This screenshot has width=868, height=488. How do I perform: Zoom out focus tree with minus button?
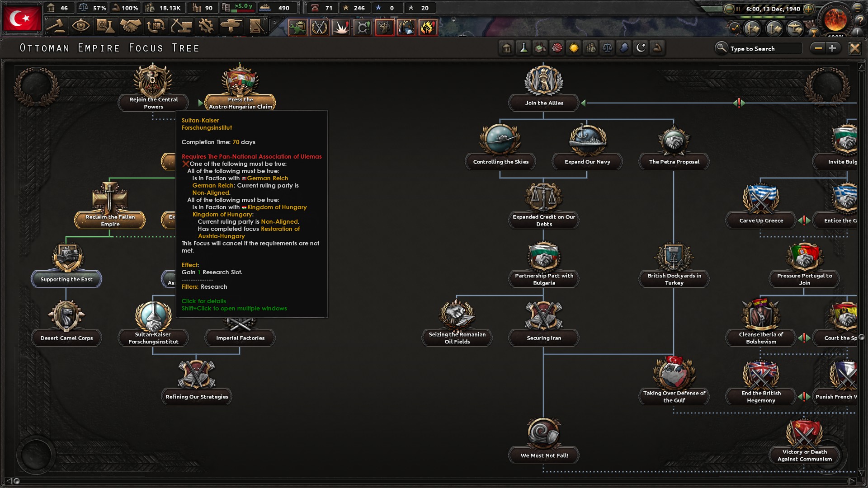pos(818,48)
